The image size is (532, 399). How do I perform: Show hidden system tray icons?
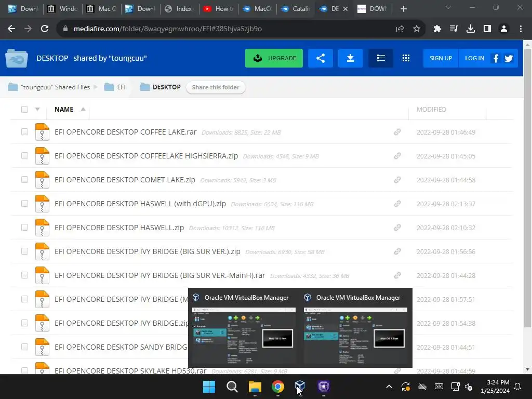coord(389,387)
